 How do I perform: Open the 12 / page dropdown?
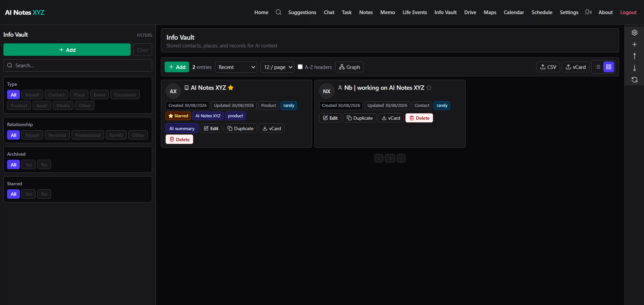pyautogui.click(x=277, y=67)
